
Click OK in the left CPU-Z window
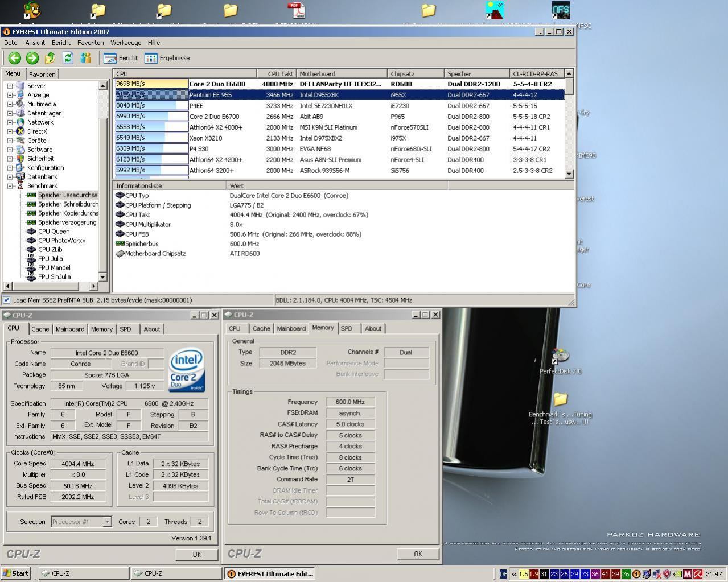pos(196,554)
